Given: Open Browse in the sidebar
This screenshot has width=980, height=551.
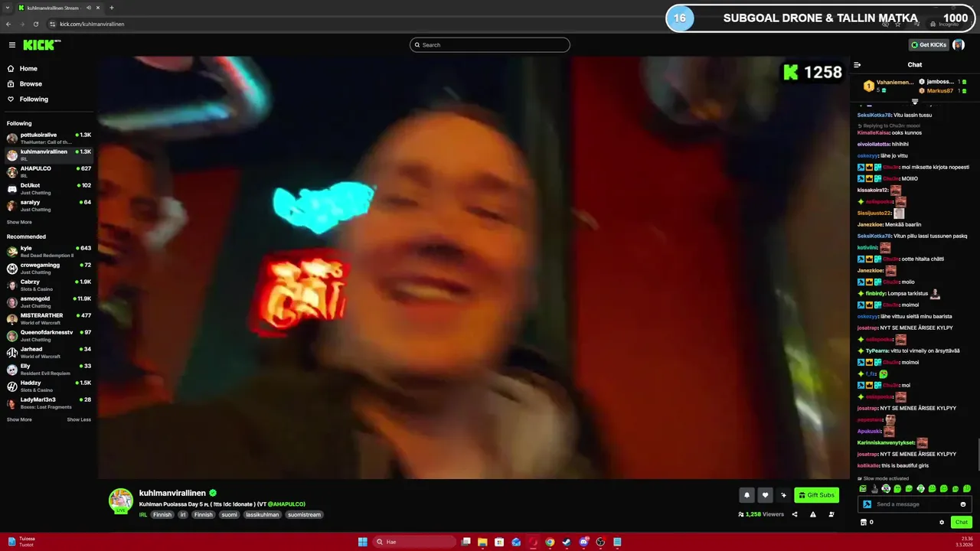Looking at the screenshot, I should [x=31, y=84].
